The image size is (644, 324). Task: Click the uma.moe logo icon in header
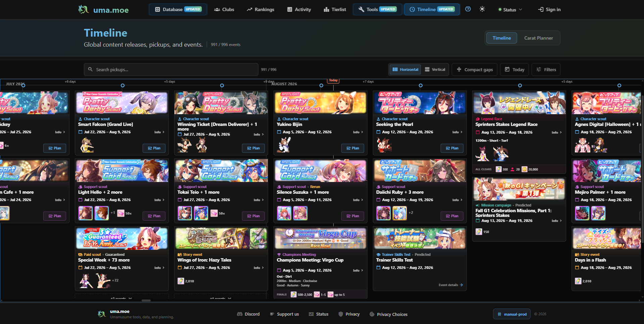[83, 9]
